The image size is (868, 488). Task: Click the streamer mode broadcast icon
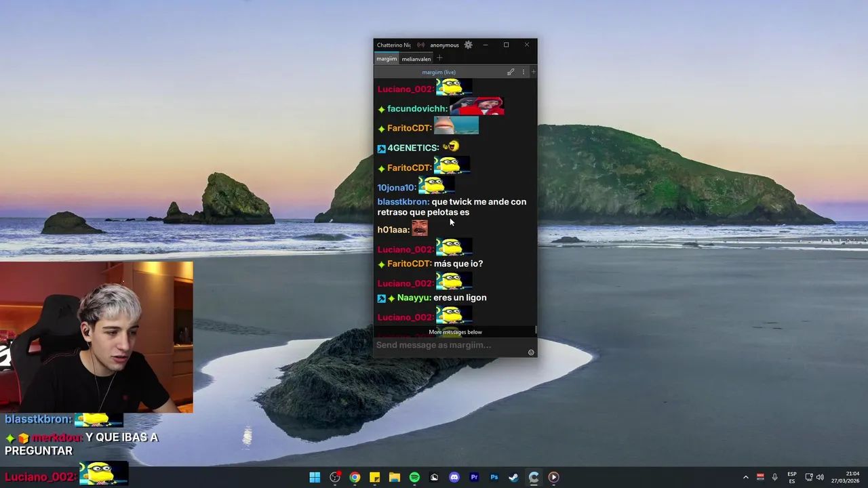tap(420, 45)
